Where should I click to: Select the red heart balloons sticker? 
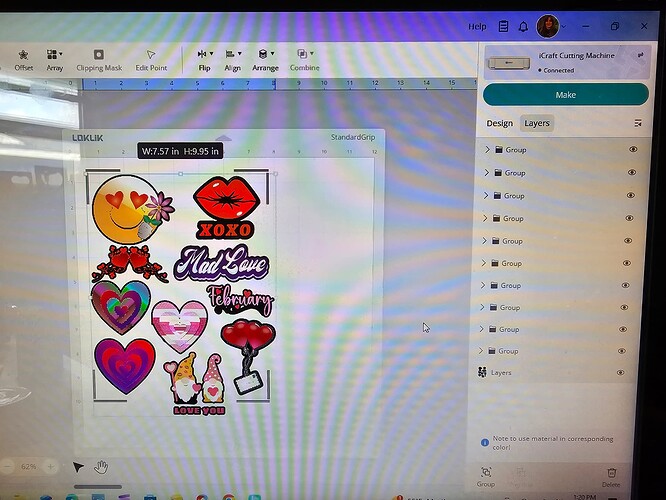pyautogui.click(x=249, y=357)
